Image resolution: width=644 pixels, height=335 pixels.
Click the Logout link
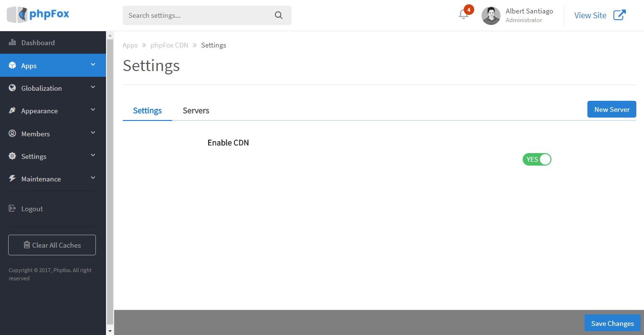pyautogui.click(x=32, y=209)
